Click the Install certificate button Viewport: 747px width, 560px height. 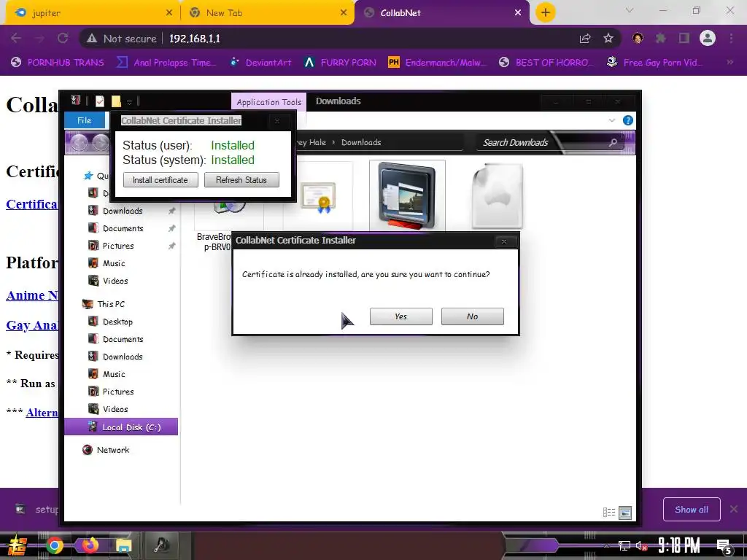(x=160, y=180)
